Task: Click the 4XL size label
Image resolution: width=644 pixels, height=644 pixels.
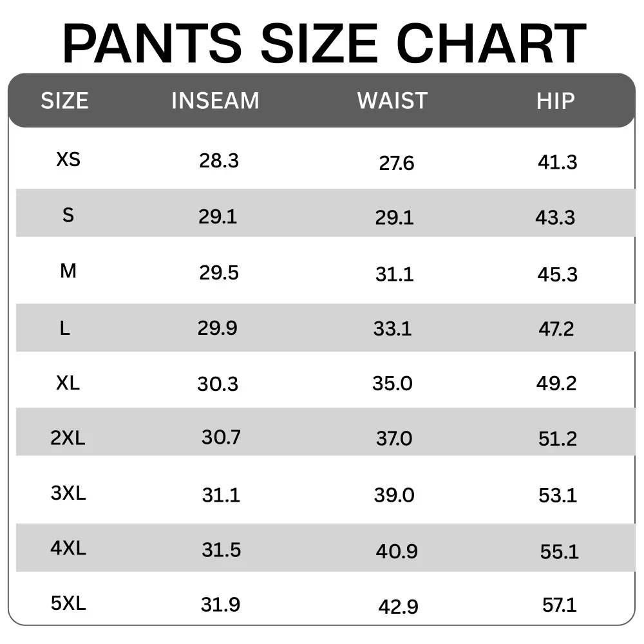Action: [68, 549]
